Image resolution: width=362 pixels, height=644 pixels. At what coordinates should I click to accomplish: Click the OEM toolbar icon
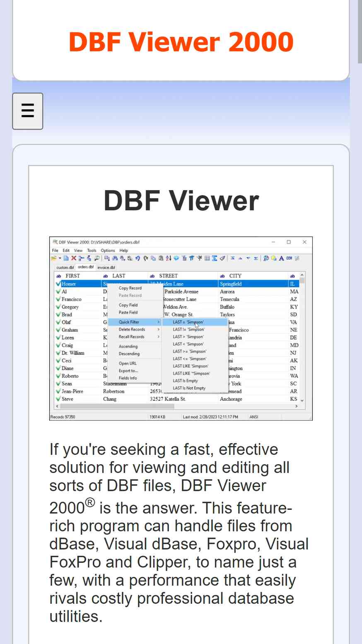click(x=289, y=258)
